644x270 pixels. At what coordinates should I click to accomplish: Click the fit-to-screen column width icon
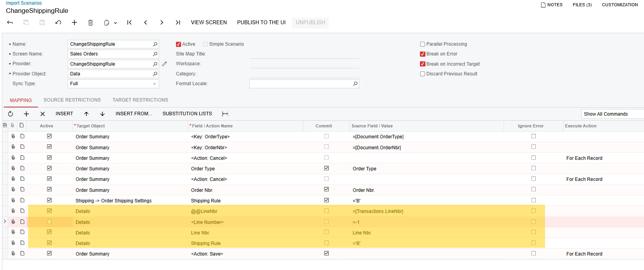click(225, 114)
